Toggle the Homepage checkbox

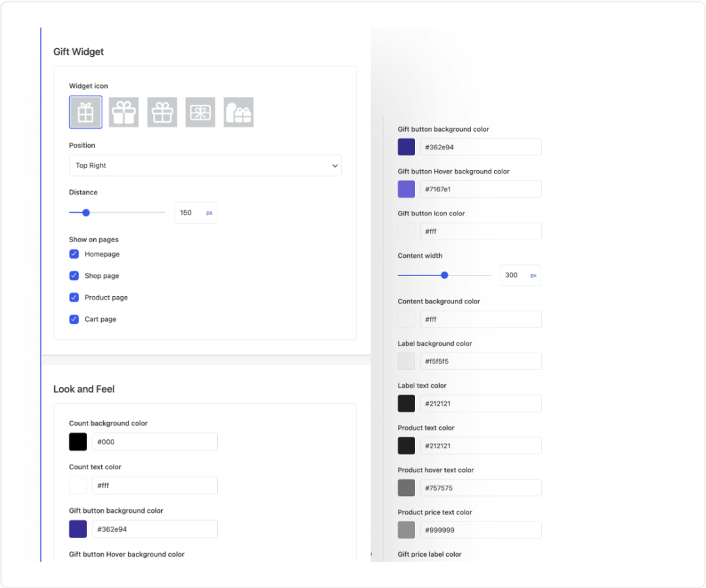click(x=74, y=254)
